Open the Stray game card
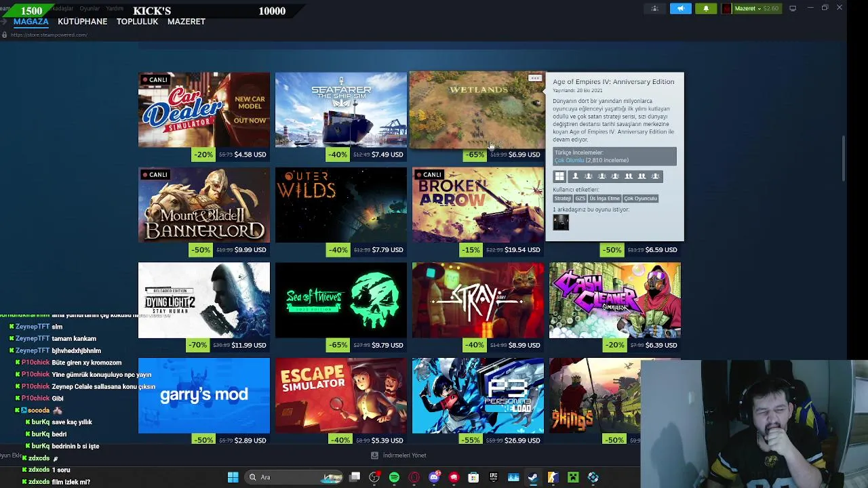This screenshot has height=488, width=868. [x=477, y=300]
